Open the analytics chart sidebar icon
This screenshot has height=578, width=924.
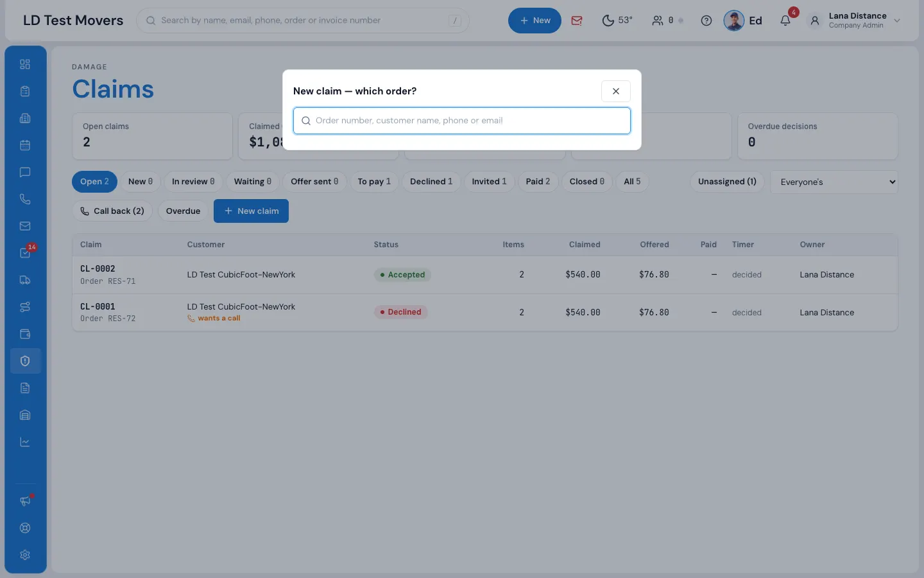click(25, 442)
